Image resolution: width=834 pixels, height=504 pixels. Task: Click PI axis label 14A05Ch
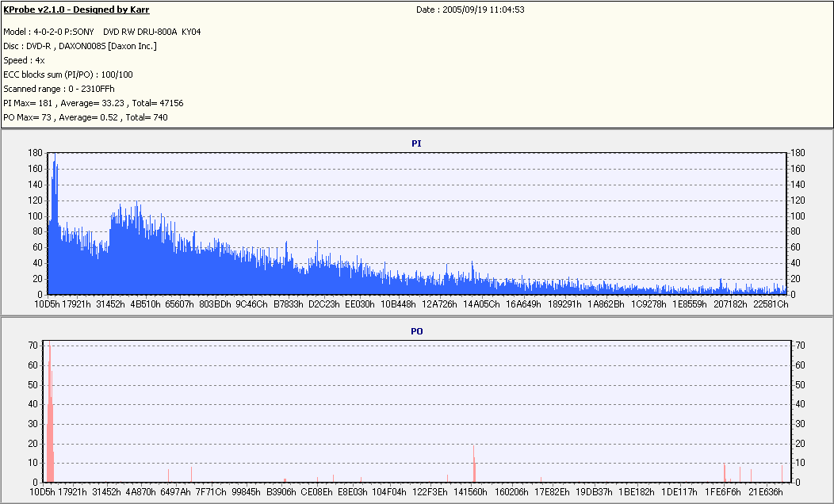(x=481, y=304)
